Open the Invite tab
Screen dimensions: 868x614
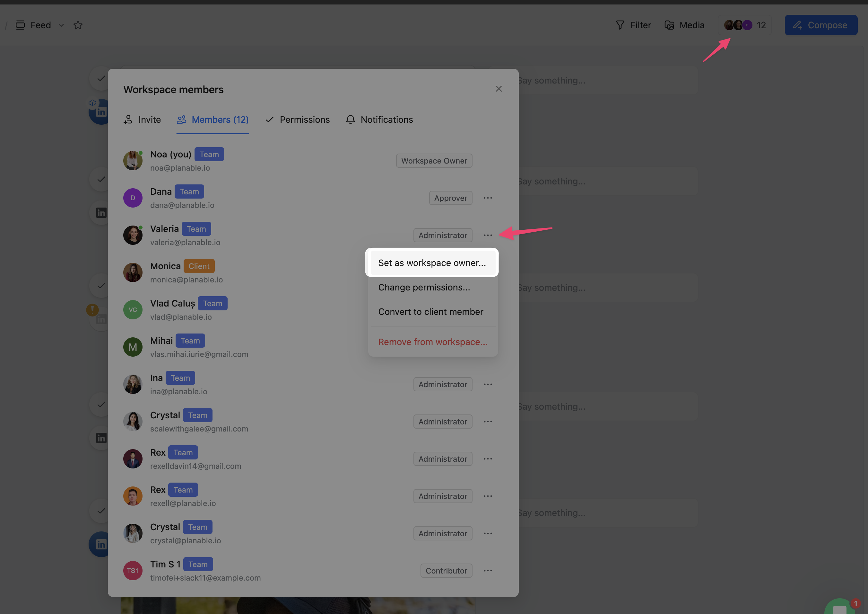tap(142, 120)
